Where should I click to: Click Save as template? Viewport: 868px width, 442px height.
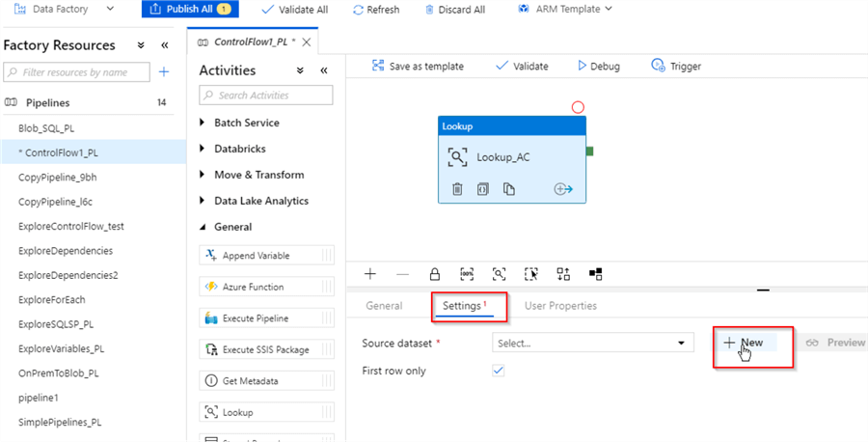pos(418,66)
